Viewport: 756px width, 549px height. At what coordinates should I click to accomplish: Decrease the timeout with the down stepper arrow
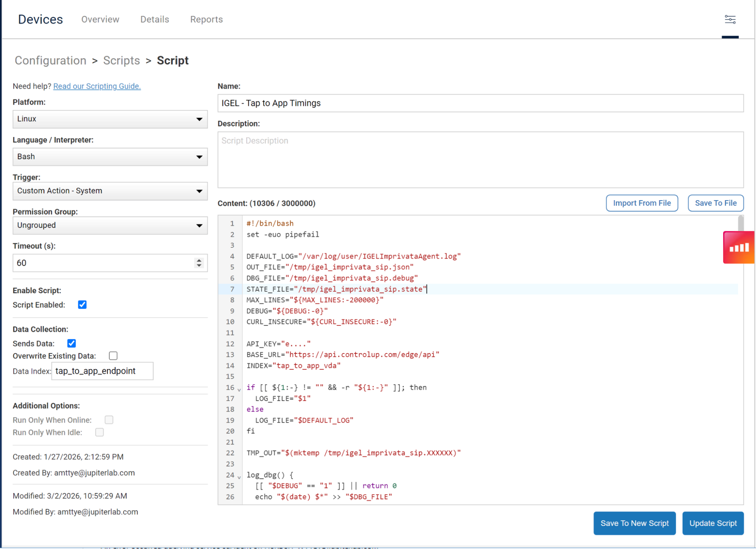click(x=199, y=266)
